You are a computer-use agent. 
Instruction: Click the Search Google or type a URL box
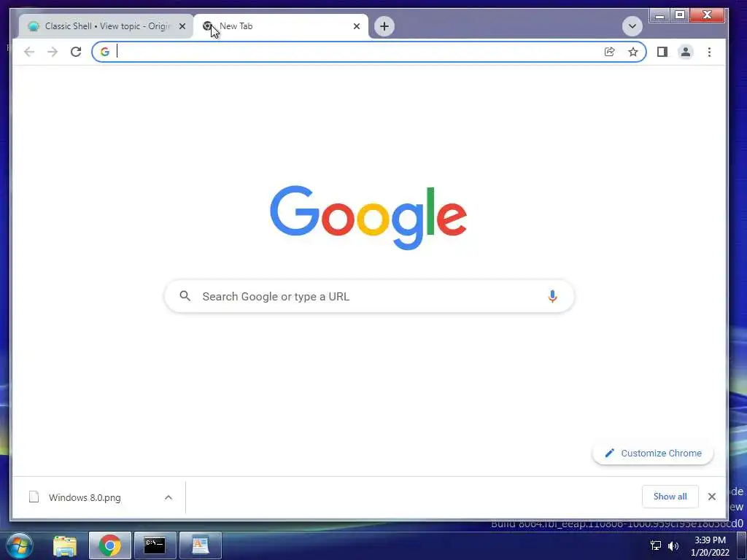(369, 296)
